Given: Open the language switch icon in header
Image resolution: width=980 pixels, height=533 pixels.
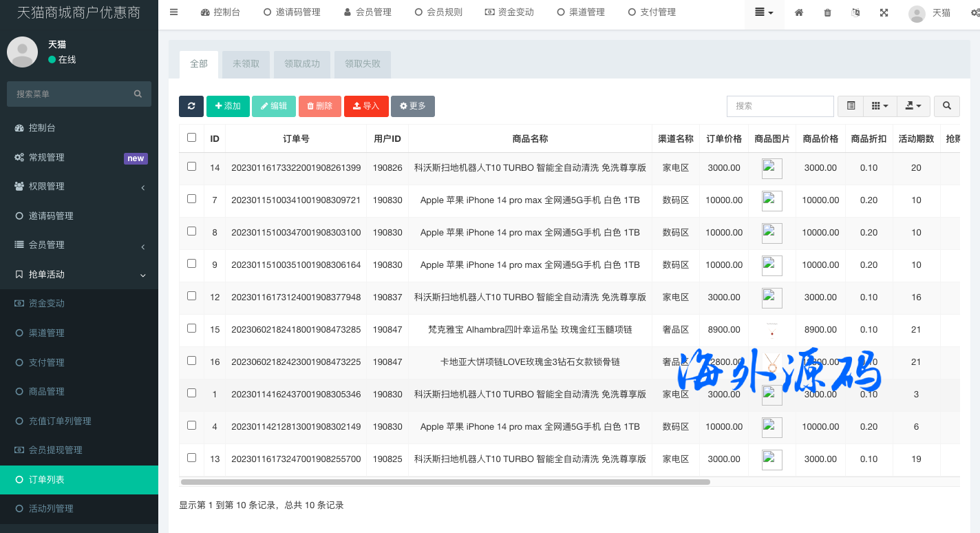Looking at the screenshot, I should [855, 12].
